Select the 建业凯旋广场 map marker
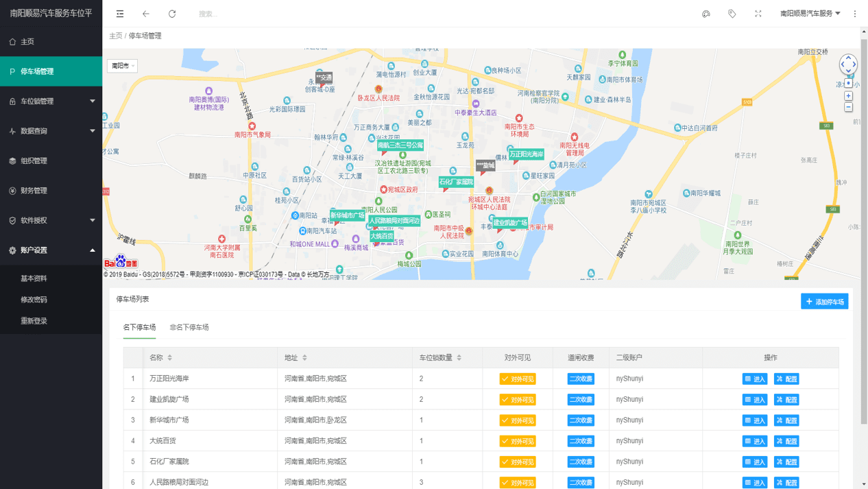 [x=511, y=223]
